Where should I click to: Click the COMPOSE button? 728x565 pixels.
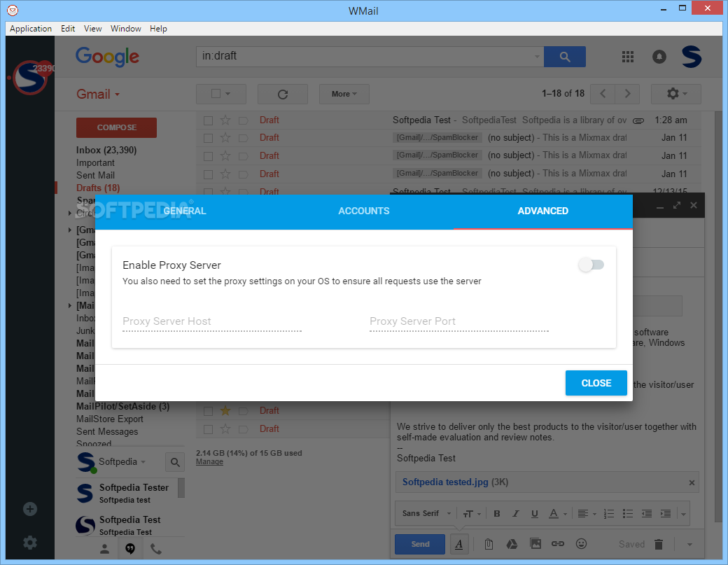(116, 127)
